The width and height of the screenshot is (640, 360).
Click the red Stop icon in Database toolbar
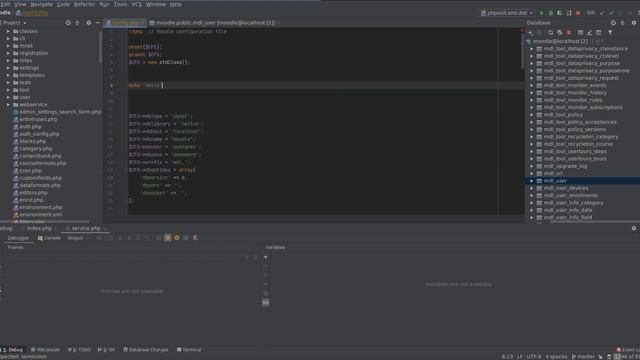tap(569, 33)
